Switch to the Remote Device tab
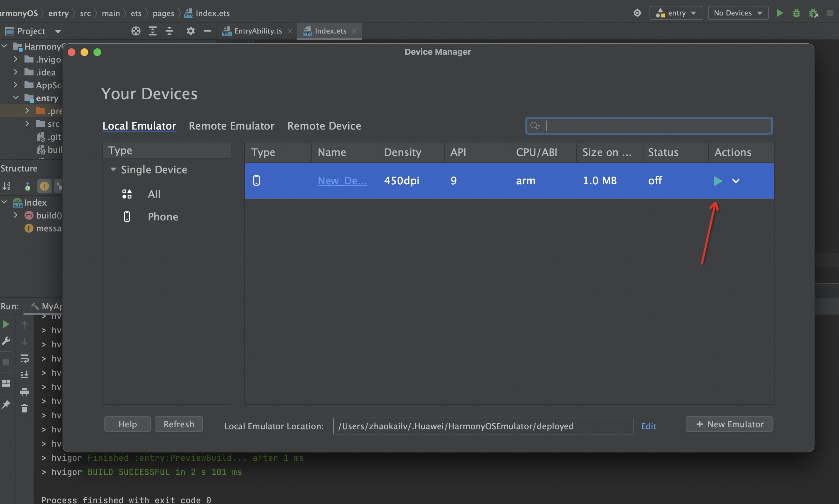This screenshot has height=504, width=839. (x=324, y=126)
